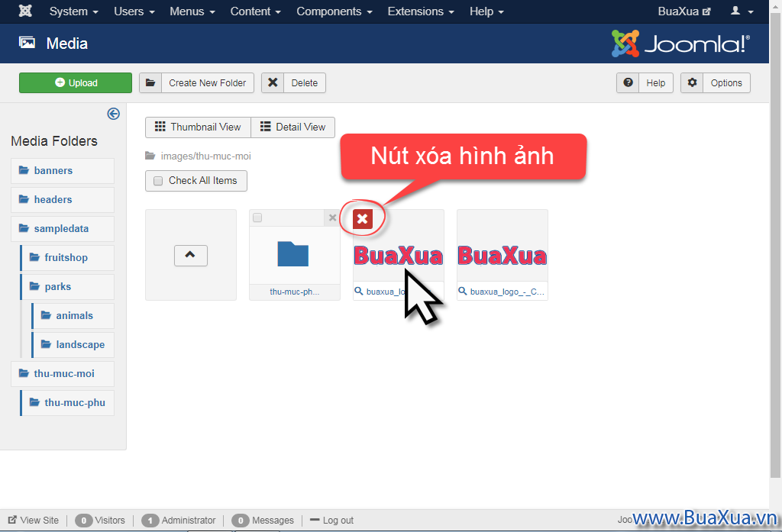
Task: Click the Delete toolbar button label
Action: tap(305, 82)
